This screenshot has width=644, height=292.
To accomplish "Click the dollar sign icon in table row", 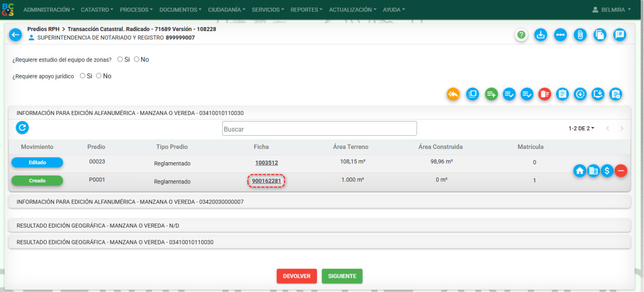I will click(607, 171).
